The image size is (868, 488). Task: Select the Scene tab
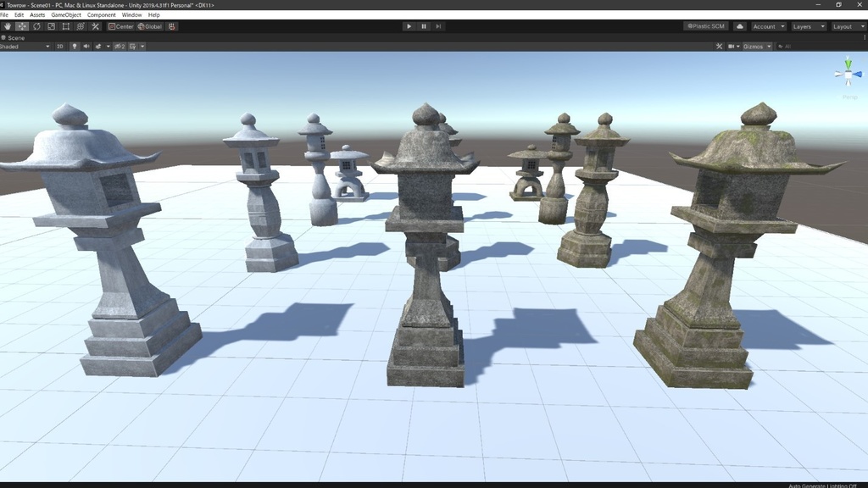tap(14, 37)
